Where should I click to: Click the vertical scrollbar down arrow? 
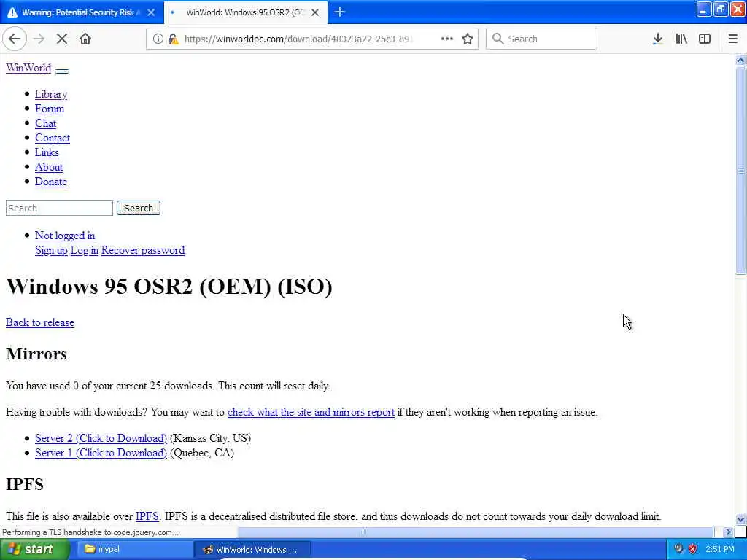click(740, 519)
